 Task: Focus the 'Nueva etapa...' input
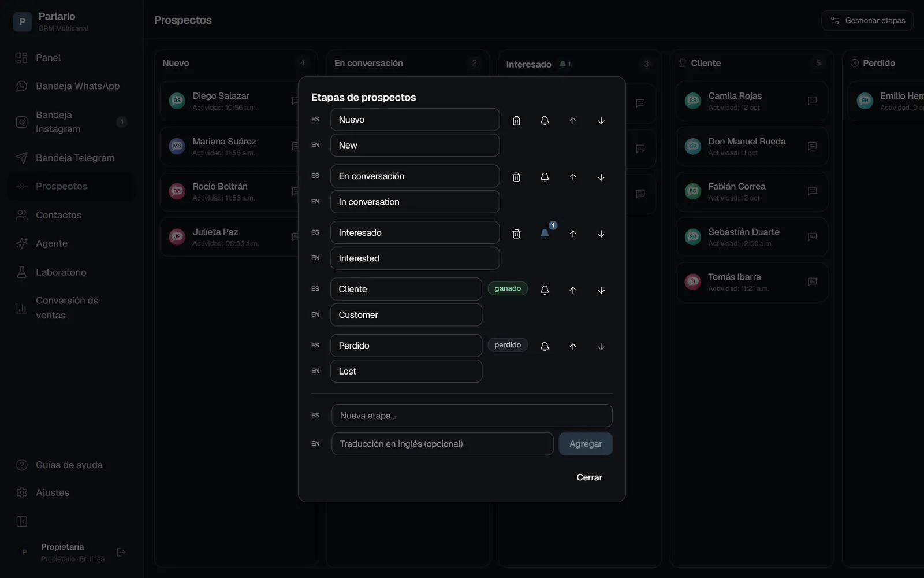coord(472,416)
